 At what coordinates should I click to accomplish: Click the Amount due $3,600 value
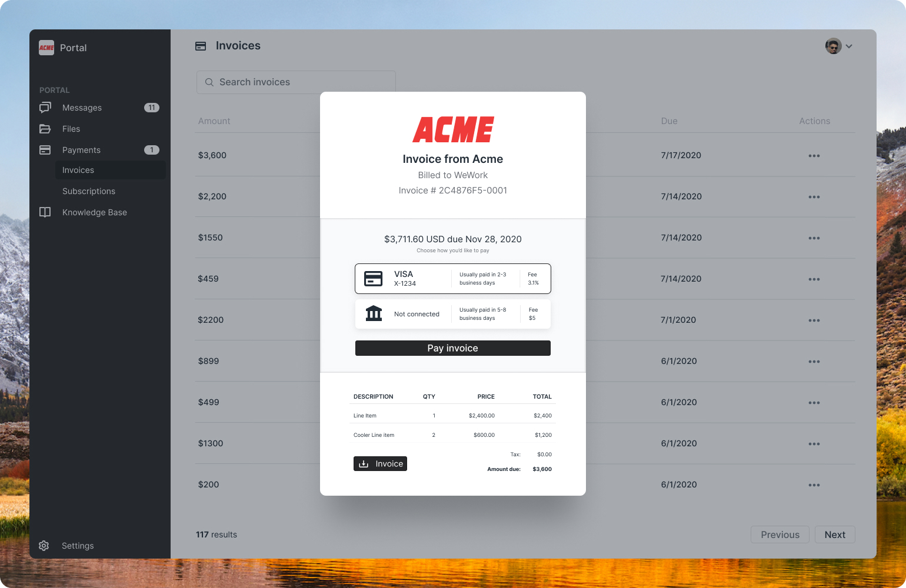pos(542,469)
